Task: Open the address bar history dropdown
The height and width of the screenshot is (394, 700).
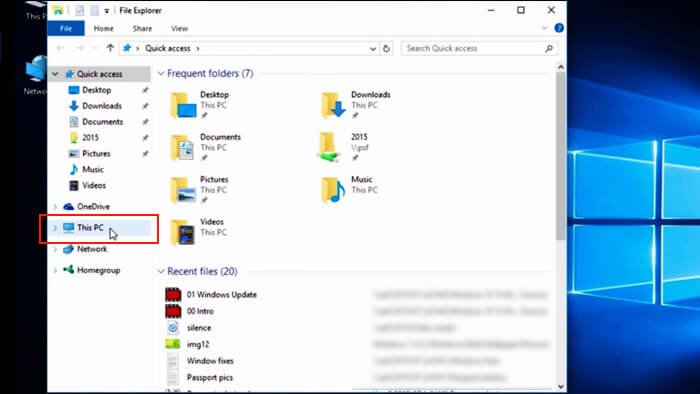Action: click(373, 49)
